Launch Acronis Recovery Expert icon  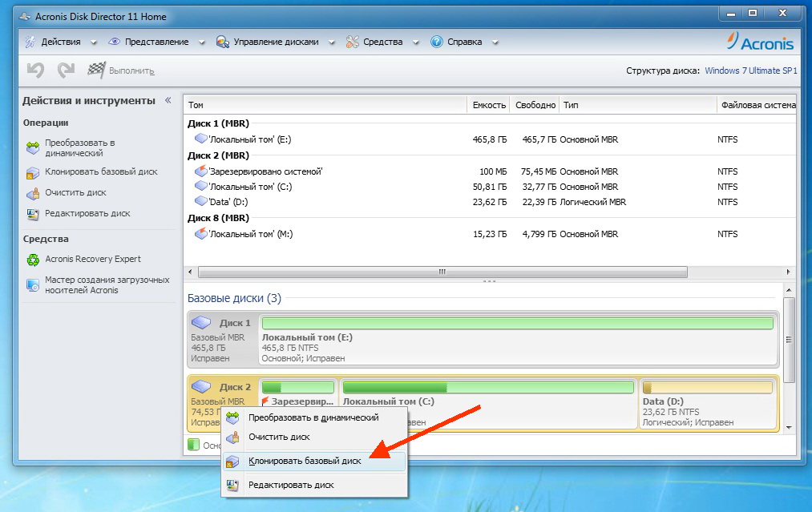click(x=32, y=259)
